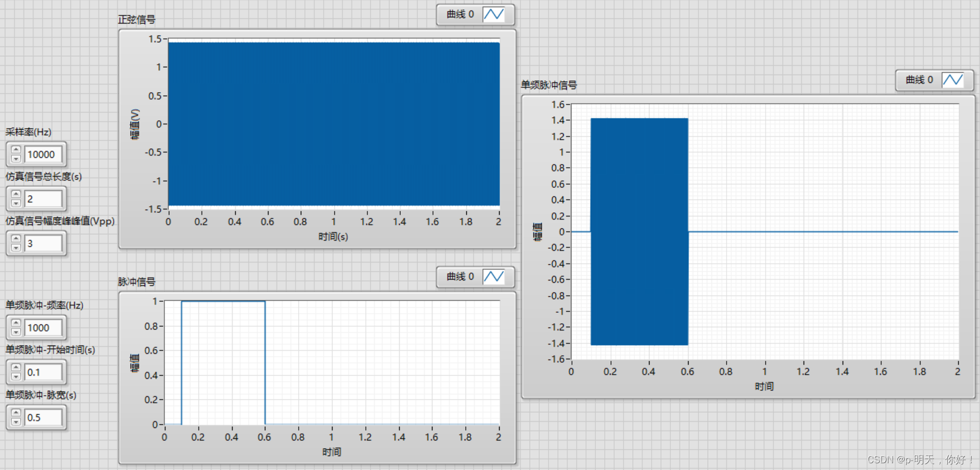Click the 采样率 field showing 10000
This screenshot has height=470, width=980.
click(43, 154)
